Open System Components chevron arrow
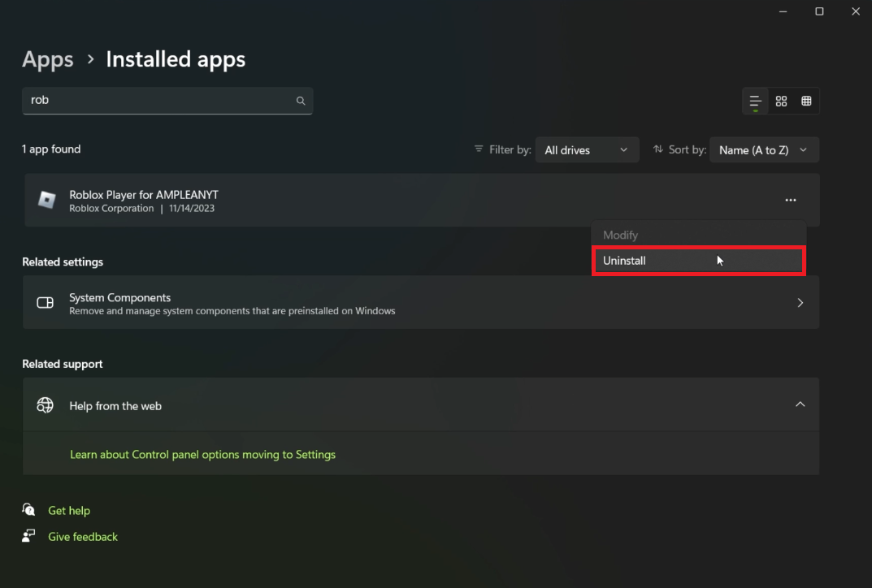Screen dimensions: 872x588 (800, 303)
